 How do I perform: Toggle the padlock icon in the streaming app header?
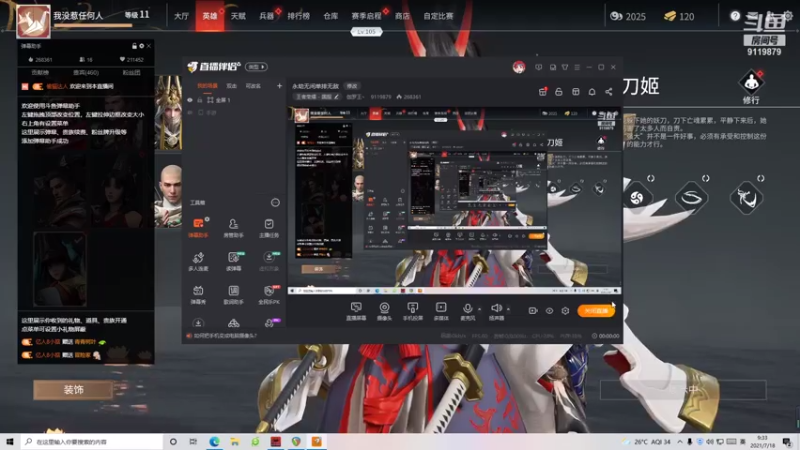click(559, 92)
